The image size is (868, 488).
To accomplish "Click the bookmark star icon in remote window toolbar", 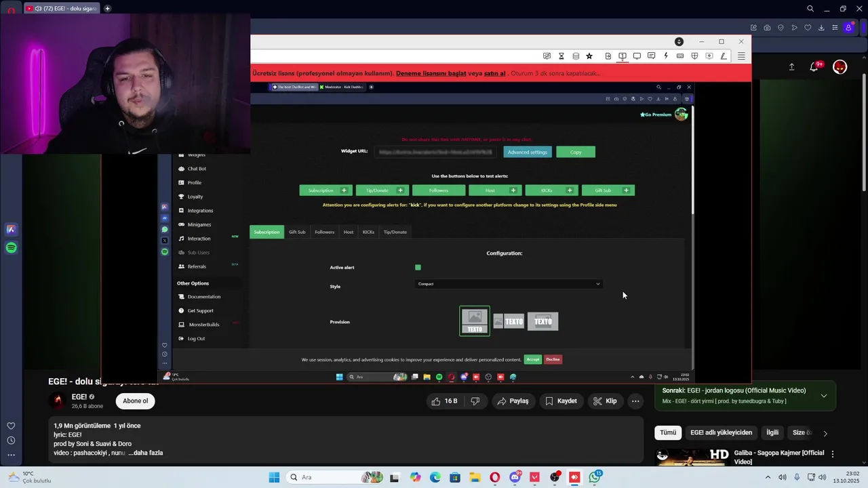I will (589, 56).
